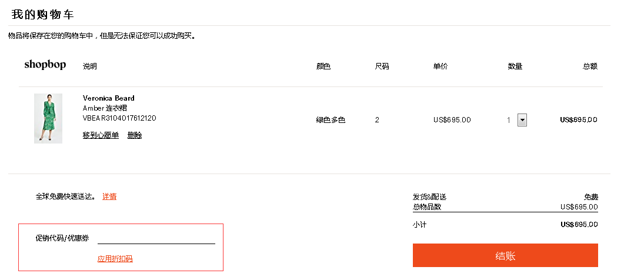Viewport: 644px width, 280px height.
Task: Expand the quantity dropdown arrow
Action: coord(522,120)
